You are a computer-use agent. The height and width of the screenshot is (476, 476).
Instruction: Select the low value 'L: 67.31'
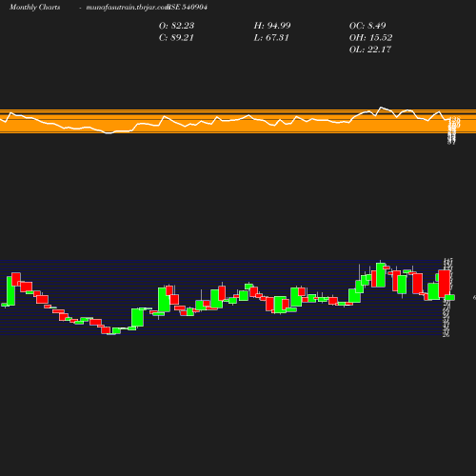click(x=271, y=37)
